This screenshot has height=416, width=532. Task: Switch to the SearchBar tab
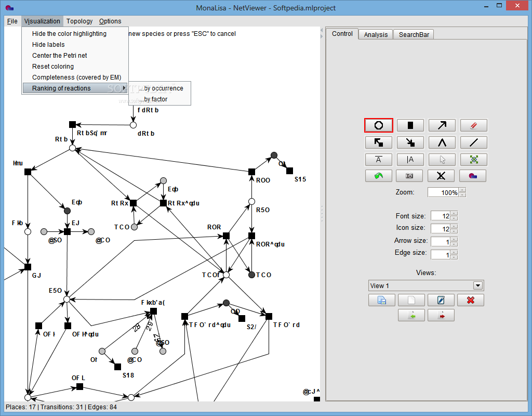(x=414, y=34)
